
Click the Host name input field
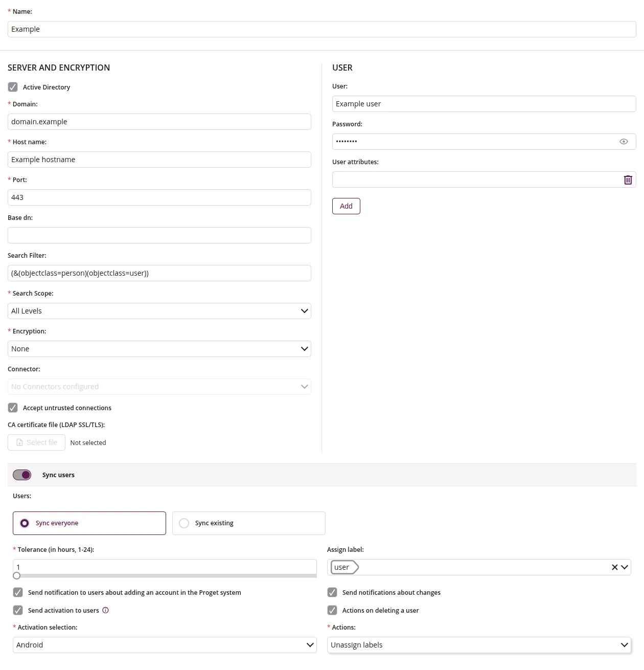click(159, 160)
